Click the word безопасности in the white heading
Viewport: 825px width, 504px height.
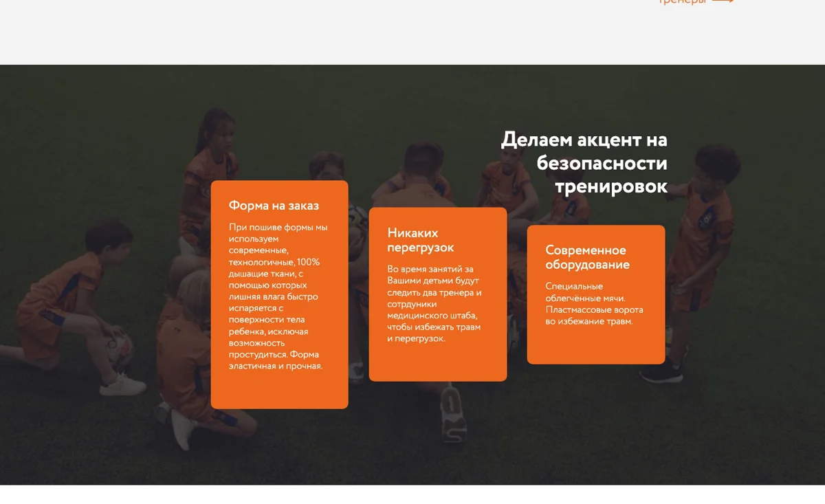point(602,163)
